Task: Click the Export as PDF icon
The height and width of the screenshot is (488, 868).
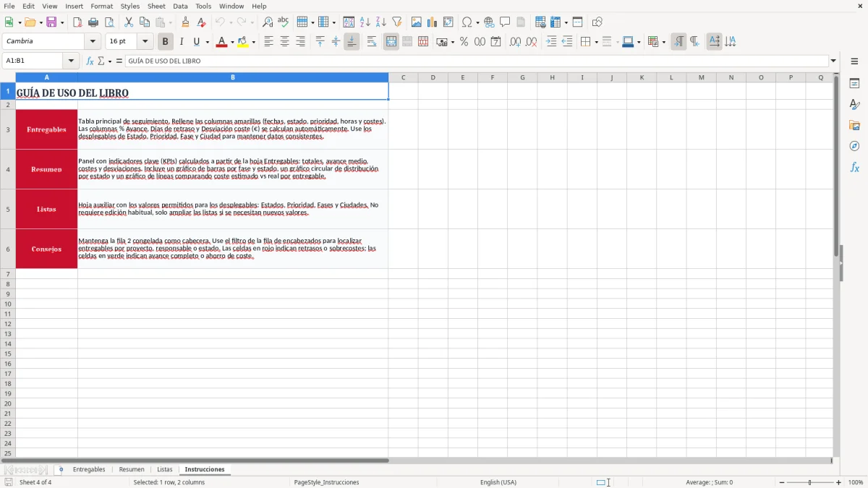Action: point(77,22)
